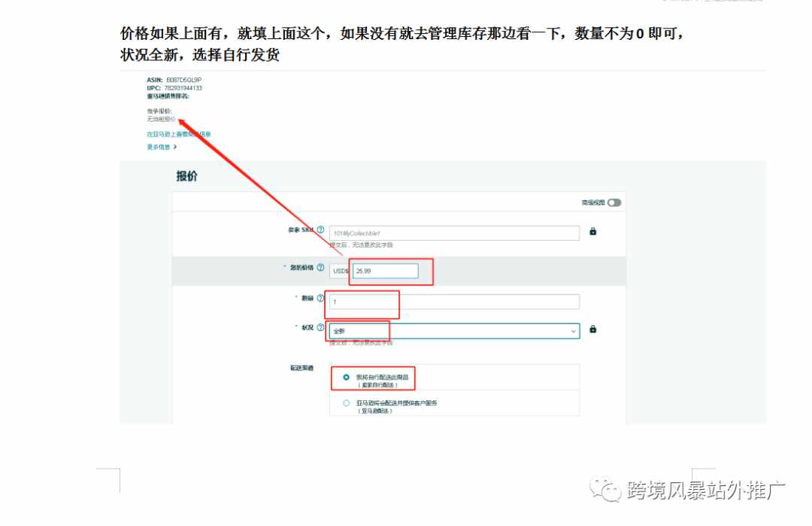Click the UPC value 782931944133
The width and height of the screenshot is (812, 526).
coord(183,88)
